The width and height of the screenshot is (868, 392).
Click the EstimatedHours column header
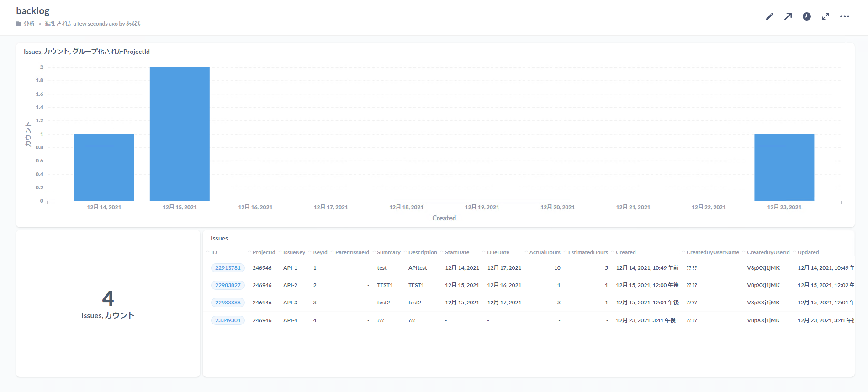[588, 252]
